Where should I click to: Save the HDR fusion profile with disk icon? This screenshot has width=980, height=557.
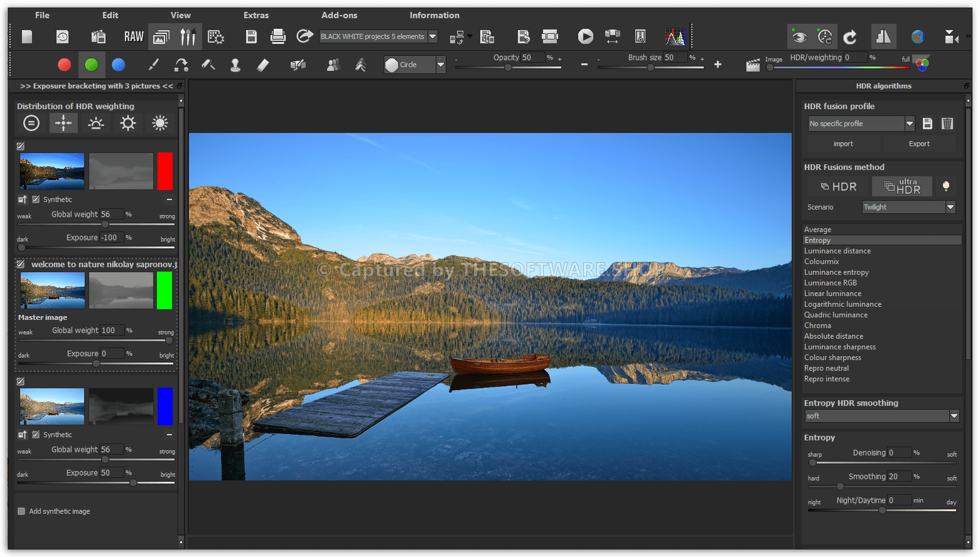(x=927, y=124)
